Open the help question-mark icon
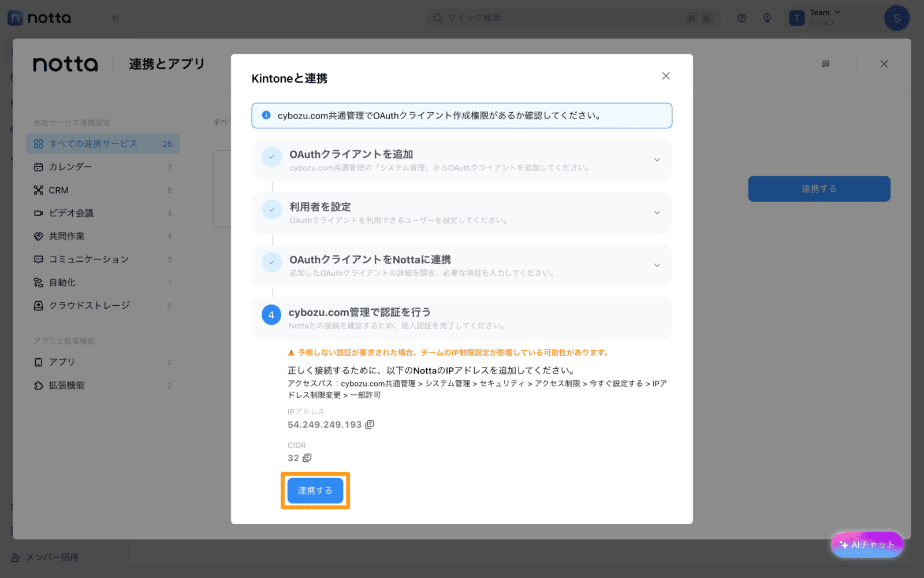 [x=742, y=18]
